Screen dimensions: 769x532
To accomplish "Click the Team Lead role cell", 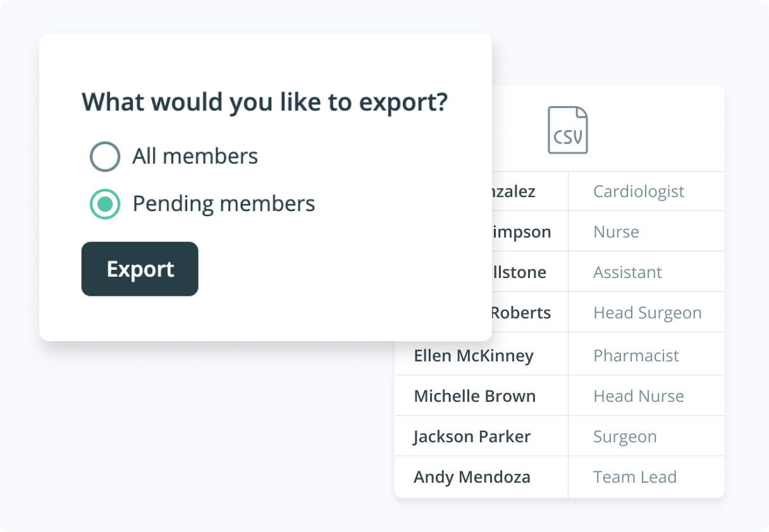I will [634, 477].
